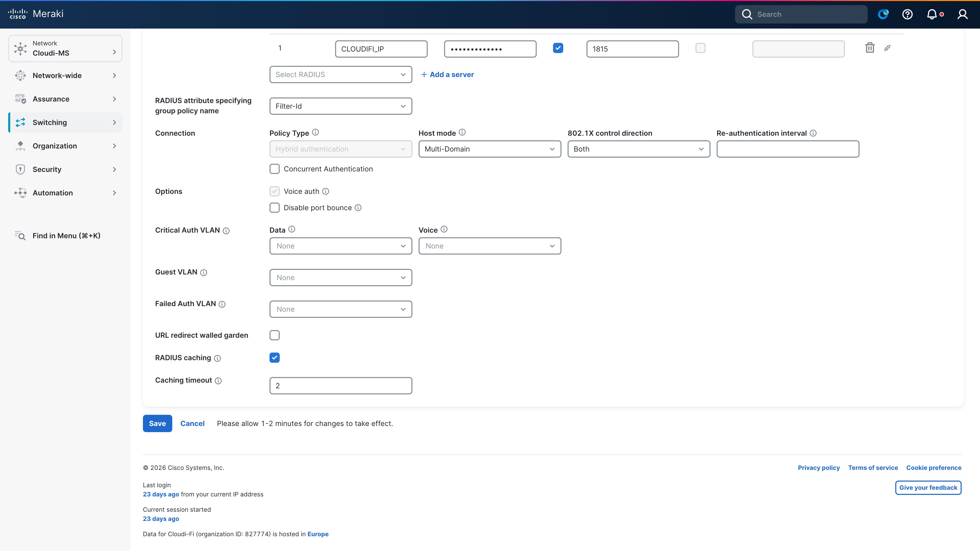
Task: Click Give your feedback button
Action: tap(928, 487)
